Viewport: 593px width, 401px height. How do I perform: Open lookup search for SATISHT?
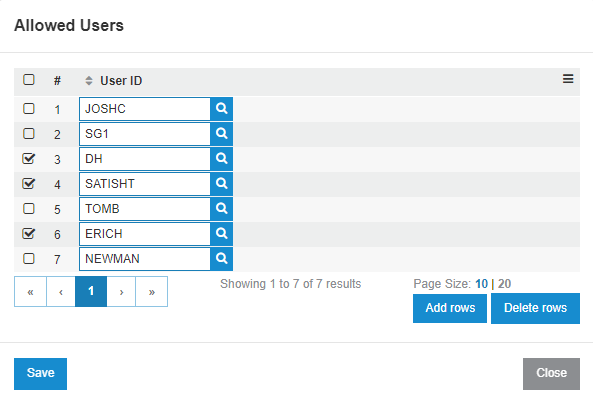pos(222,184)
